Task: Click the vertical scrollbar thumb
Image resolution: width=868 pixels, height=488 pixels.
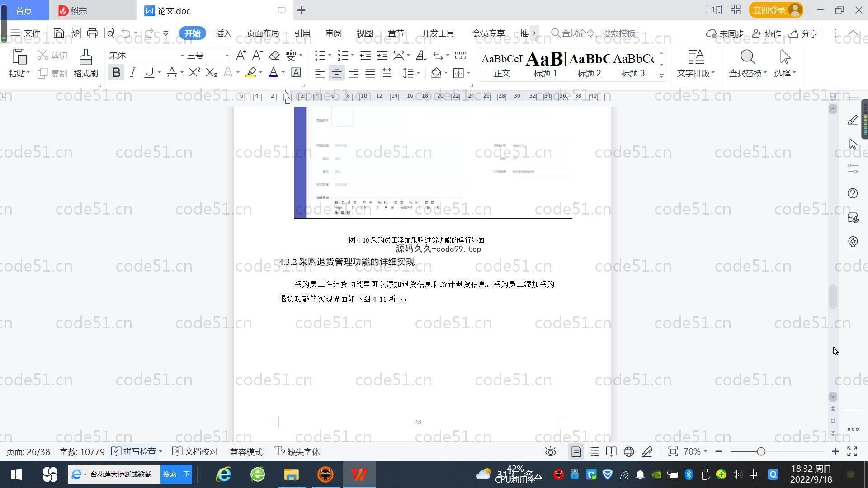Action: point(833,297)
